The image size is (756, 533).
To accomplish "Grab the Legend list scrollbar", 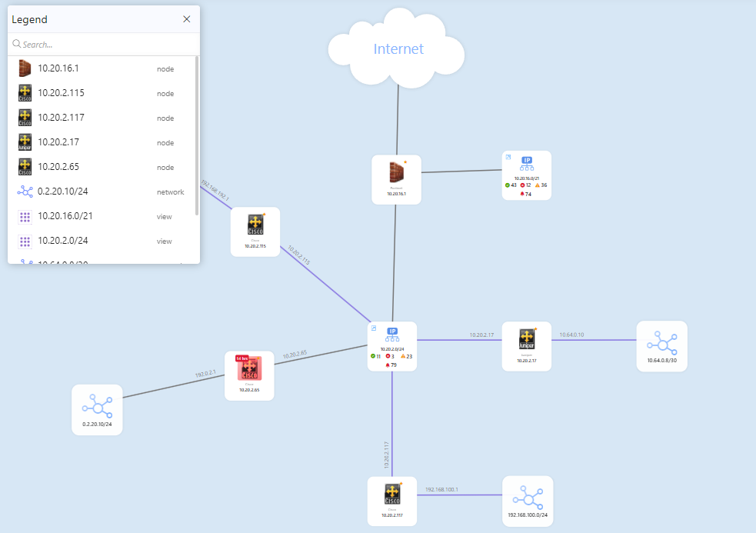I will 197,136.
